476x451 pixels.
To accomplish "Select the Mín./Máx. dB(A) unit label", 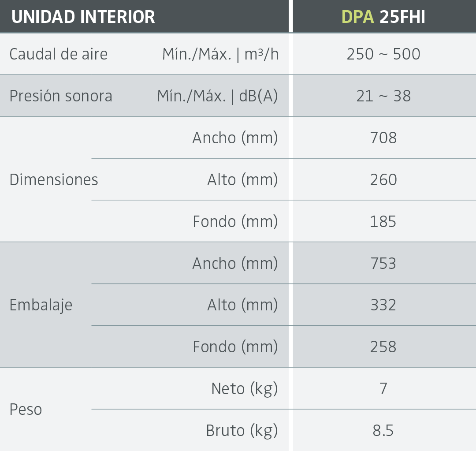I will point(217,96).
